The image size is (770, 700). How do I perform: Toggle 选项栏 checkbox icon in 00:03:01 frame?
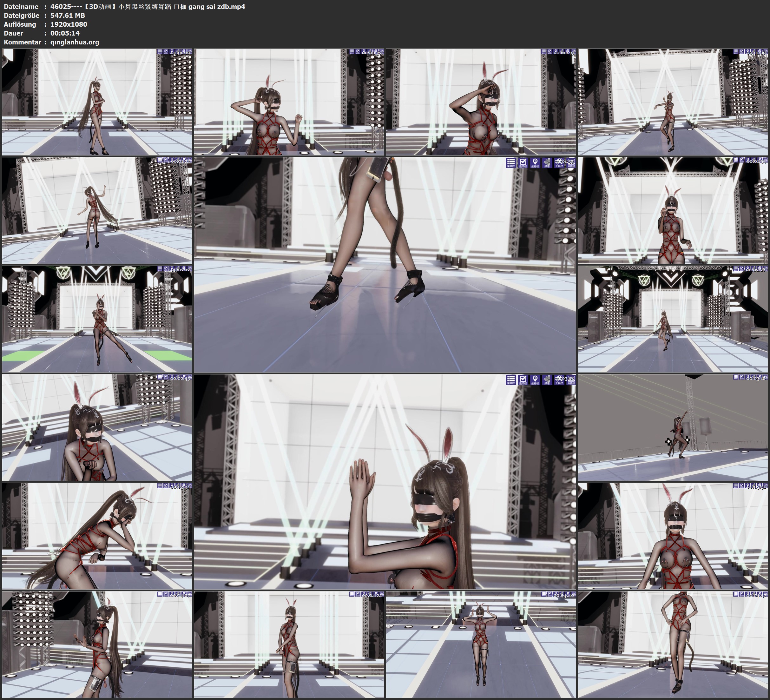(523, 380)
